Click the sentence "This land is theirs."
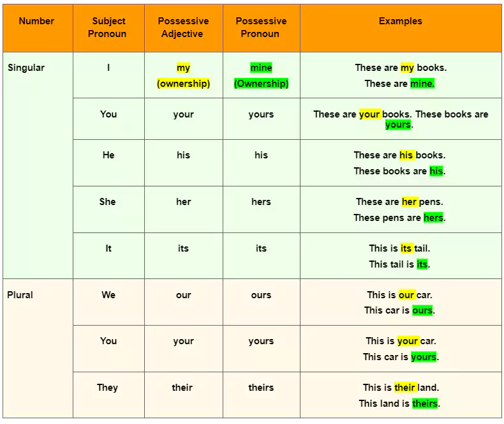504x424 pixels. pyautogui.click(x=399, y=403)
